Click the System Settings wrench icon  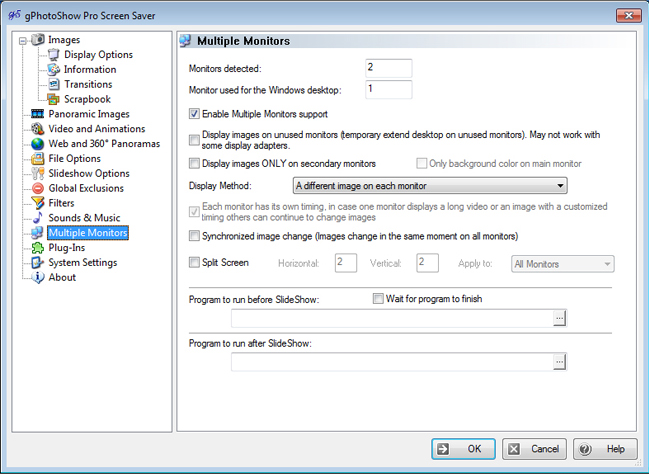click(x=38, y=262)
